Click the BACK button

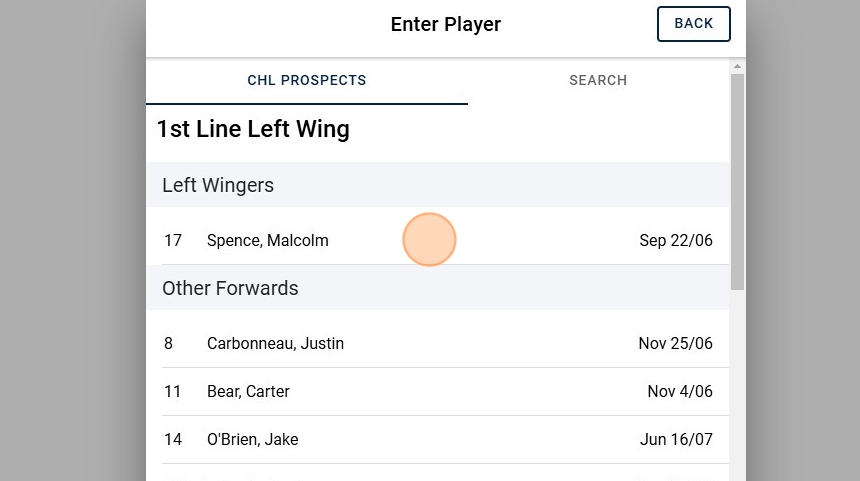693,24
